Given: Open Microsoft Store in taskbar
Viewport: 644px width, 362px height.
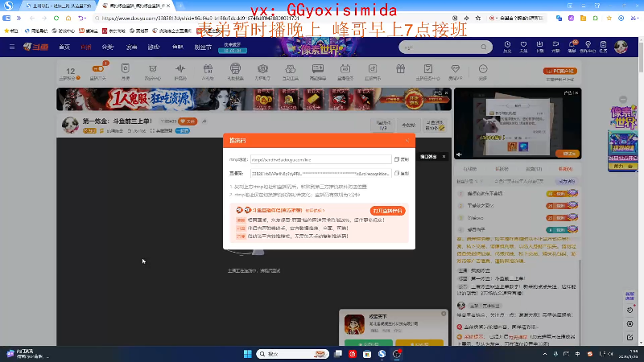Looking at the screenshot, I should pos(367,354).
